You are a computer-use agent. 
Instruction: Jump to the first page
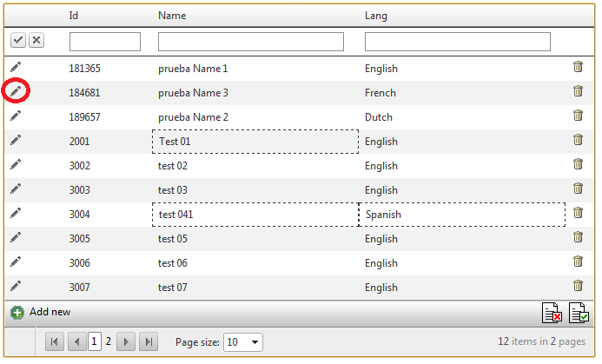[x=55, y=342]
